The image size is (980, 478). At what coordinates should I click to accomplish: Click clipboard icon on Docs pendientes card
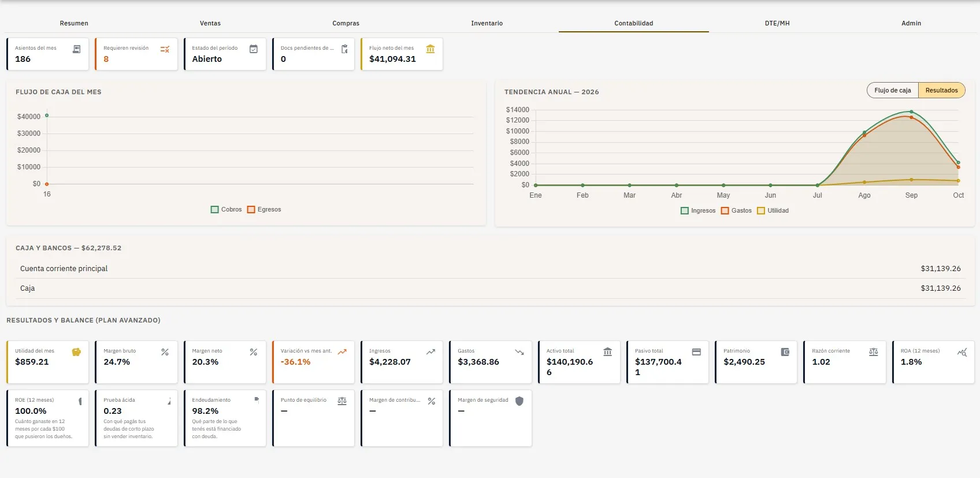click(x=344, y=49)
